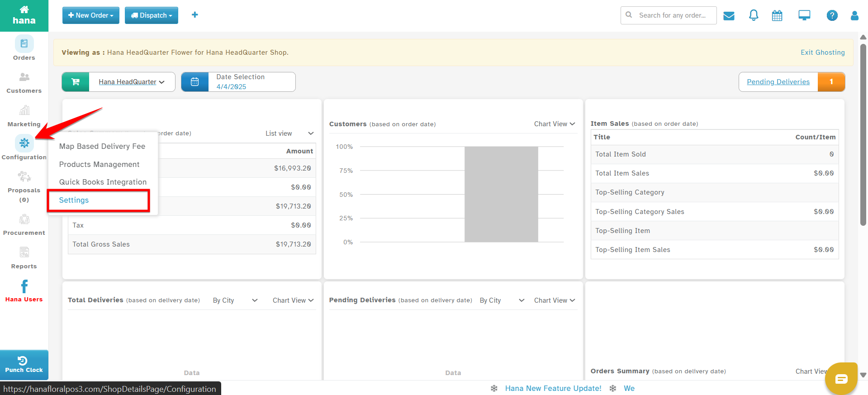Click the Count/Item column header

click(x=815, y=137)
